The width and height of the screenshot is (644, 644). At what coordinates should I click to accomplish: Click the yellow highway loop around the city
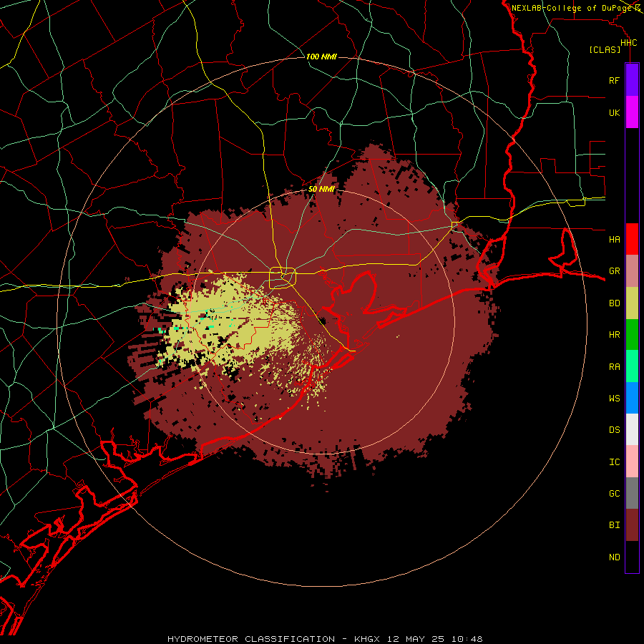[283, 278]
